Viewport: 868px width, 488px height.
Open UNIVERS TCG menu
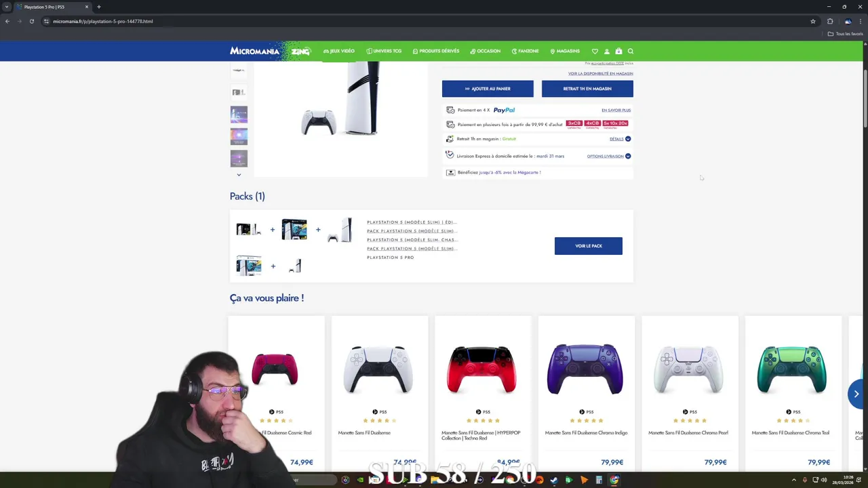pos(384,52)
